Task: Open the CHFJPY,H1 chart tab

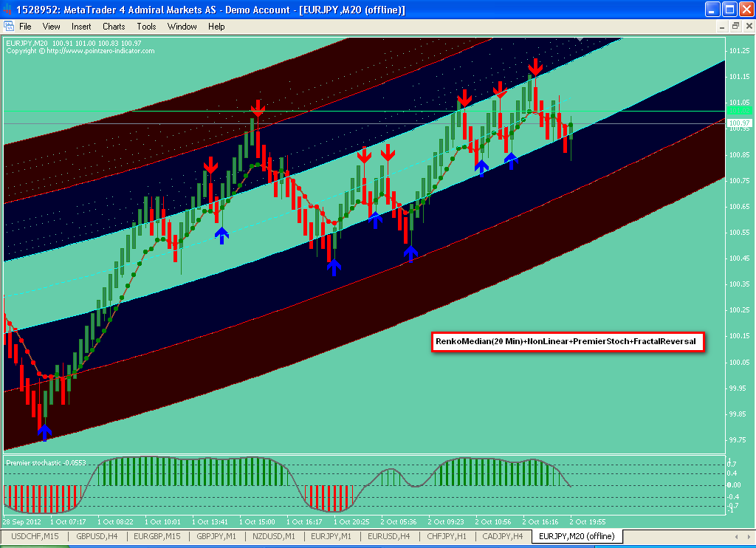Action: 447,536
